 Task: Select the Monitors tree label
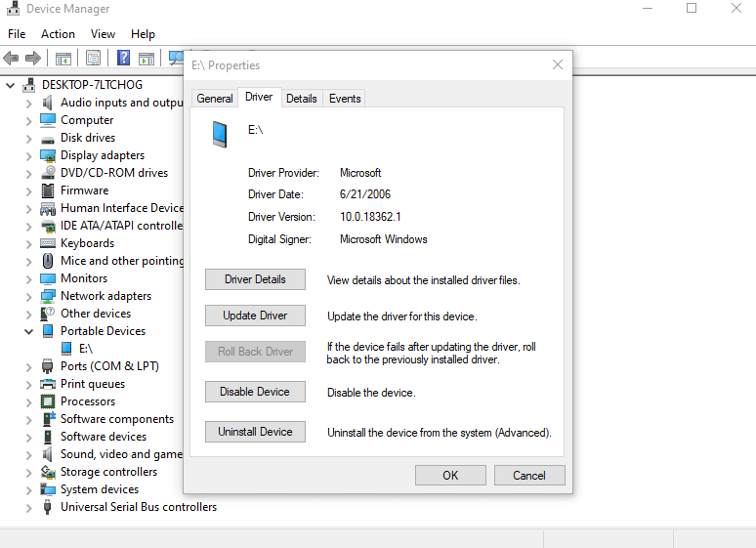pos(84,278)
